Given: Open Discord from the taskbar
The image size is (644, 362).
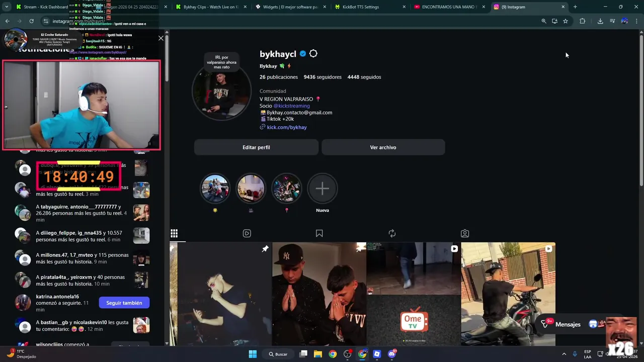Looking at the screenshot, I should [392, 354].
